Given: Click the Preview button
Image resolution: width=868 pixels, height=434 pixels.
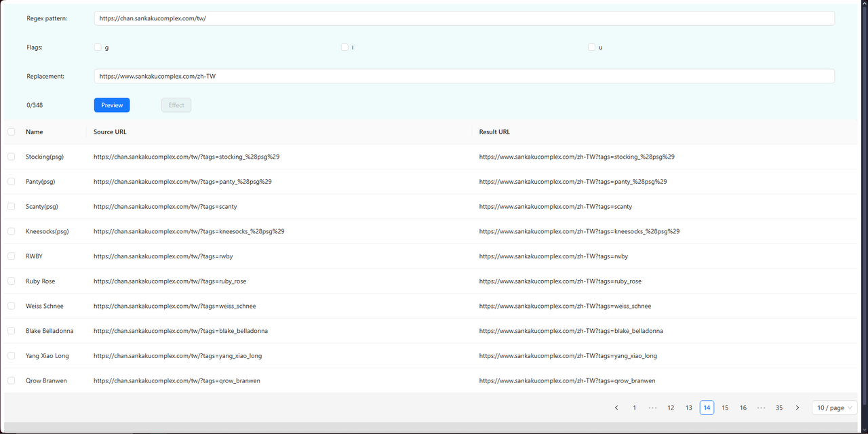Looking at the screenshot, I should click(112, 105).
